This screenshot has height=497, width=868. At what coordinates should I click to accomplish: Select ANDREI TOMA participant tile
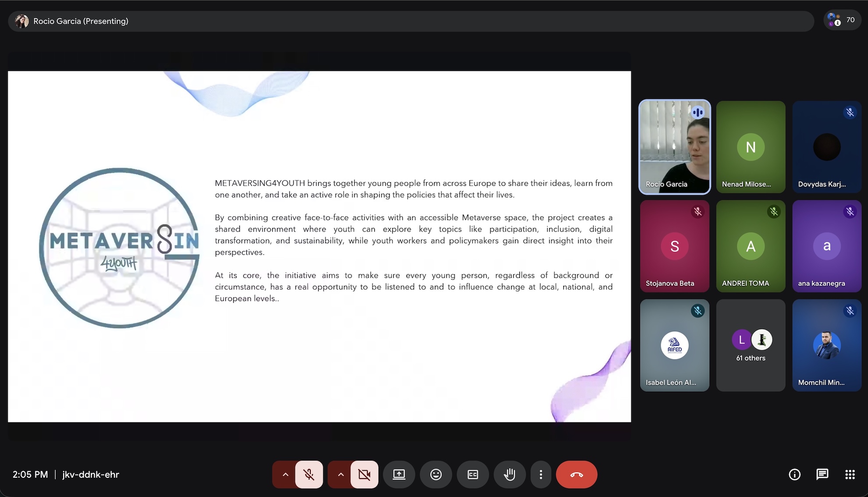tap(751, 246)
